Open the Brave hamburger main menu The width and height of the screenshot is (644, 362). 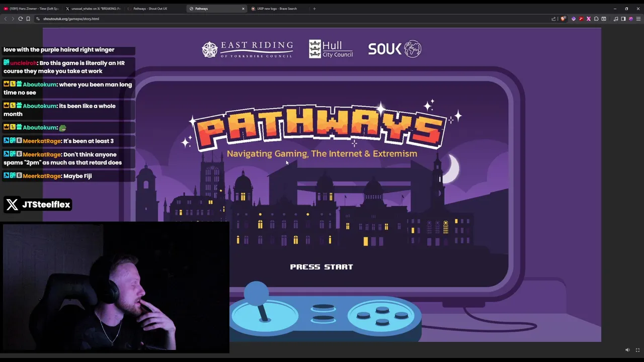[638, 19]
